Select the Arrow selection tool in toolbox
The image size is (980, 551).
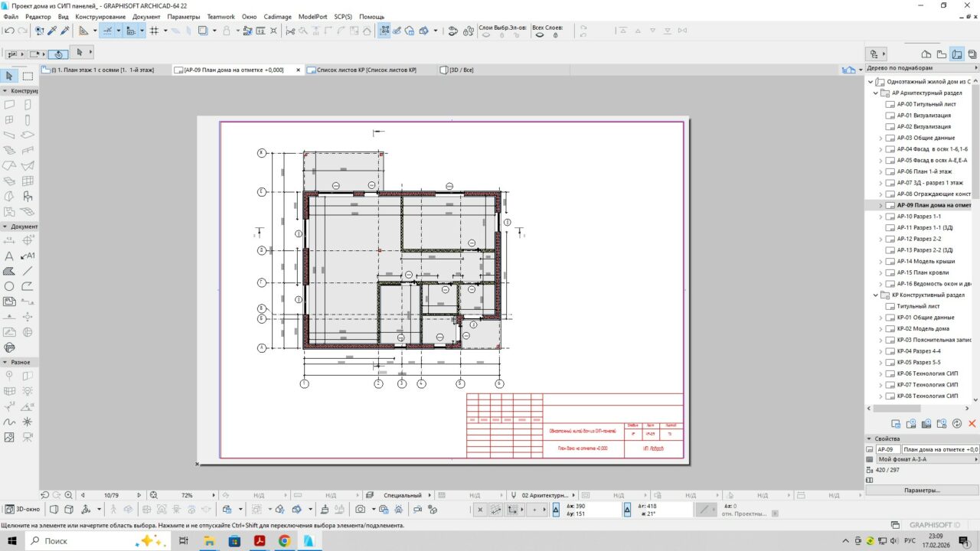click(x=9, y=76)
